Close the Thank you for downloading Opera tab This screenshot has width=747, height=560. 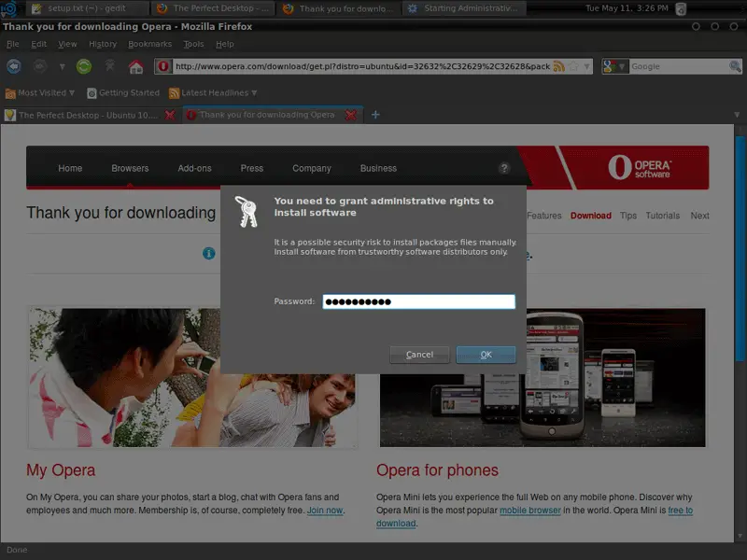point(351,115)
